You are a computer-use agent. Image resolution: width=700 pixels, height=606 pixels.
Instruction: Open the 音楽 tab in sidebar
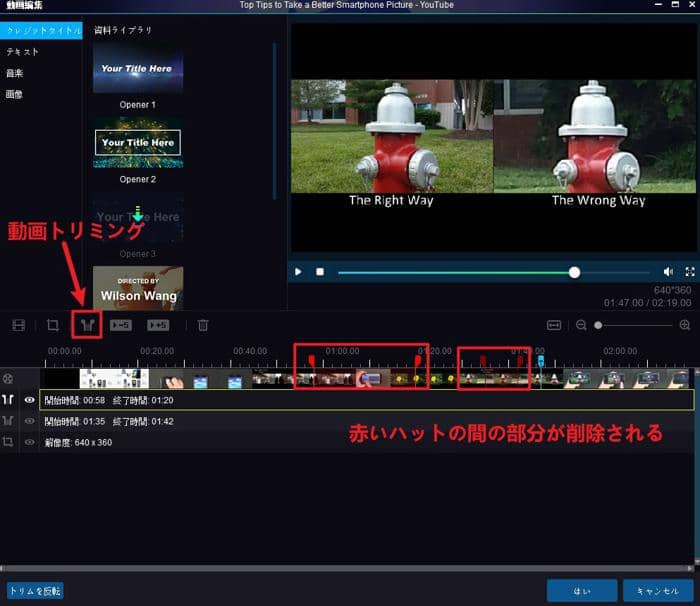(x=14, y=73)
